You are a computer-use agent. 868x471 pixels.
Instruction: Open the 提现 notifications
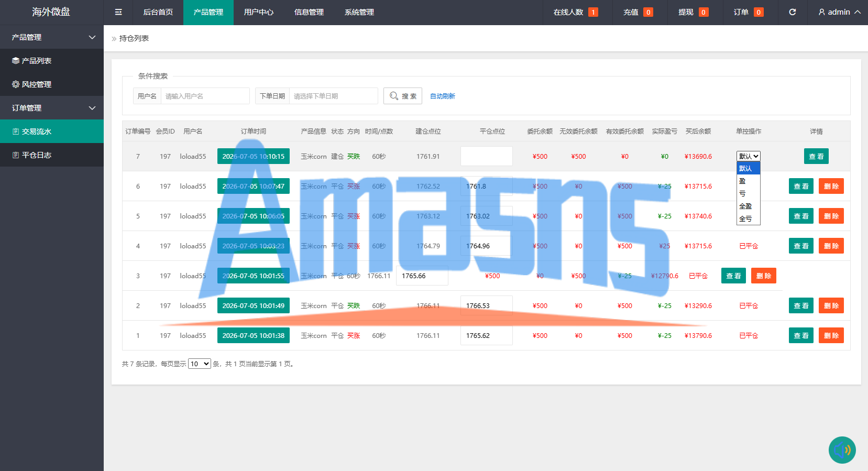click(x=693, y=12)
